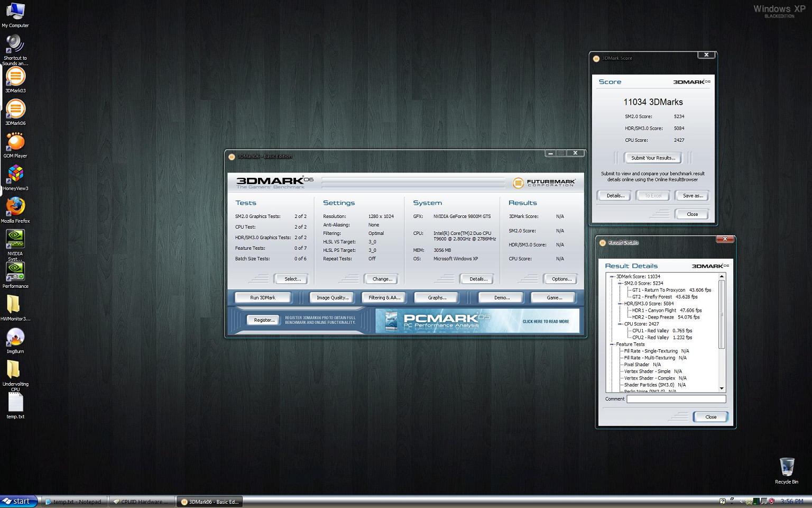Open the Windows Start menu
Viewport: 812px width, 508px height.
pyautogui.click(x=19, y=501)
